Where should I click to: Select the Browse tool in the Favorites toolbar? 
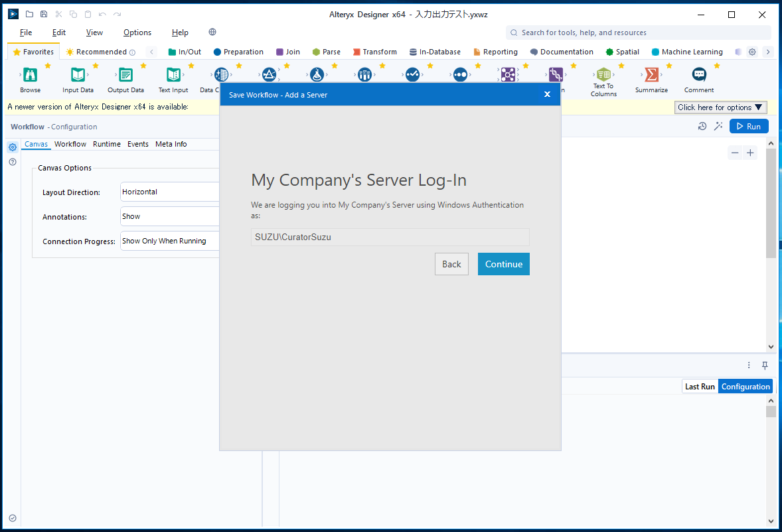coord(30,75)
